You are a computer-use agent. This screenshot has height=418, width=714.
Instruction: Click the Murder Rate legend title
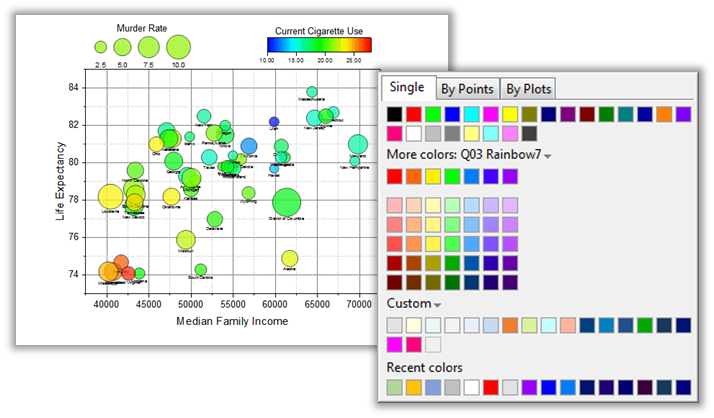tap(140, 27)
